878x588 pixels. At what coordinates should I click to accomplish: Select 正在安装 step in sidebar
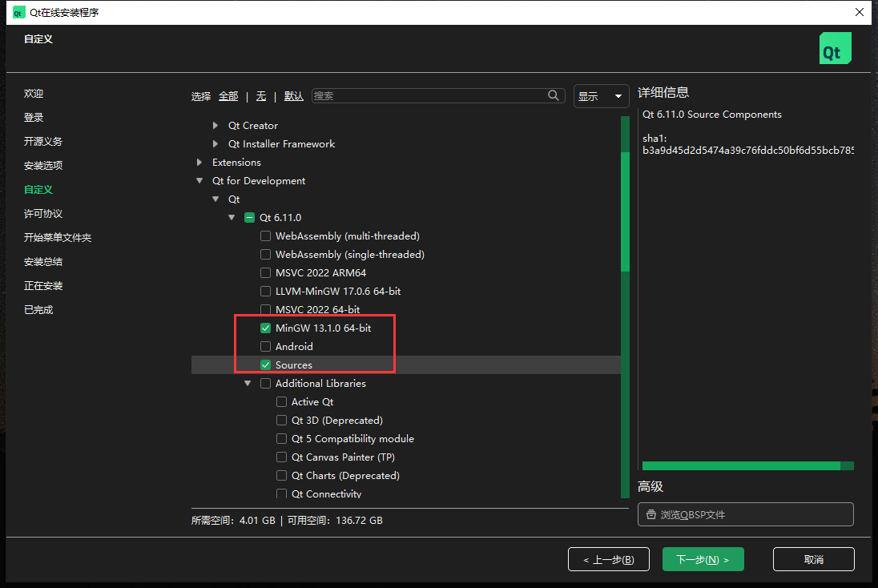pyautogui.click(x=43, y=286)
